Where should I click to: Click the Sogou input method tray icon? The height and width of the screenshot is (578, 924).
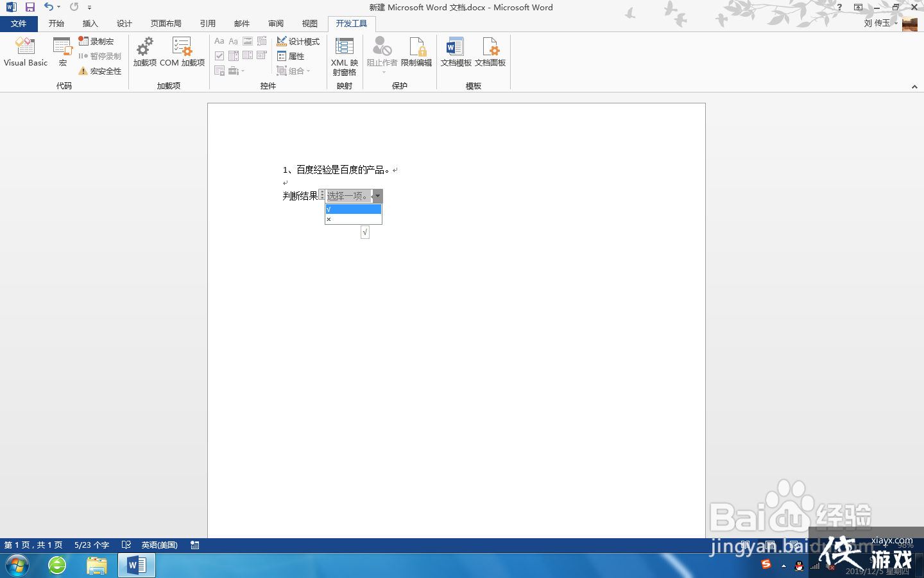pos(766,565)
